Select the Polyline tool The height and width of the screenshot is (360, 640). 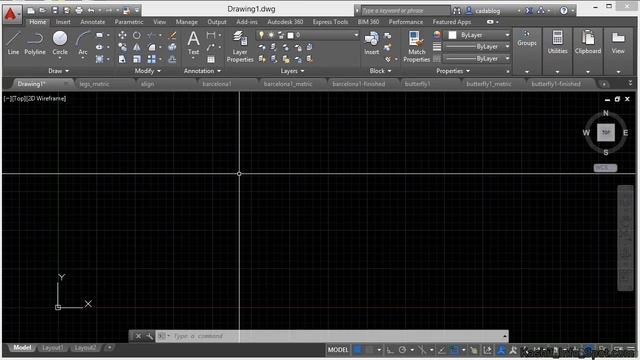click(35, 43)
